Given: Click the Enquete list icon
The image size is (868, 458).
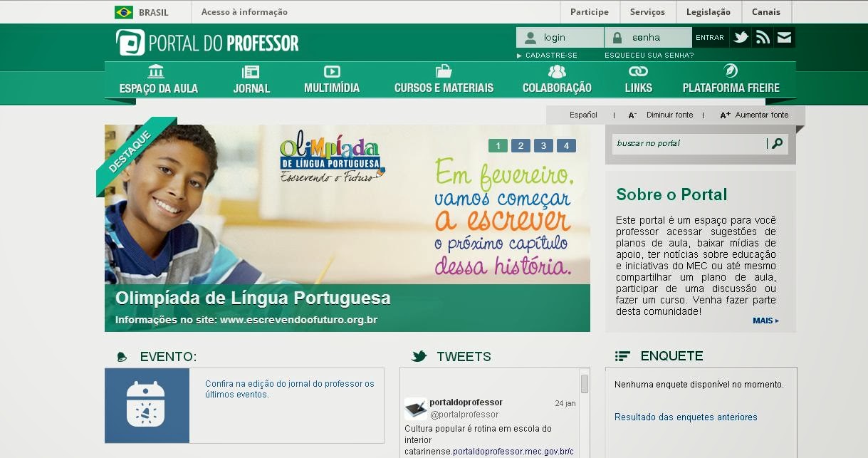Looking at the screenshot, I should [x=623, y=356].
